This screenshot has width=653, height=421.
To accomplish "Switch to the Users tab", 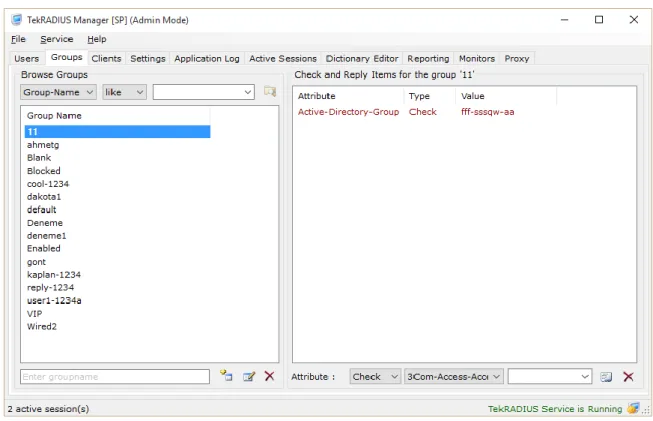I will click(27, 59).
